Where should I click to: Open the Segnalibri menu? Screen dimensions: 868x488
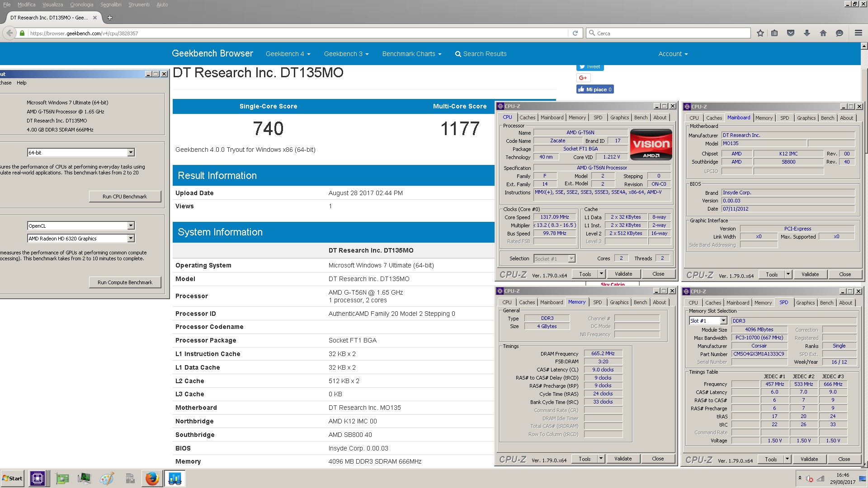pos(111,5)
